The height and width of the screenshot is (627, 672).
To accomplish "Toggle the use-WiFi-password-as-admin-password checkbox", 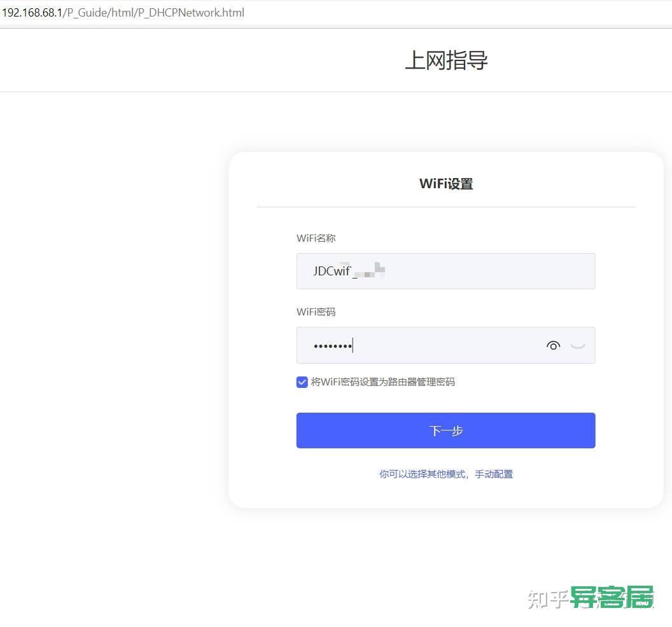I will coord(302,382).
